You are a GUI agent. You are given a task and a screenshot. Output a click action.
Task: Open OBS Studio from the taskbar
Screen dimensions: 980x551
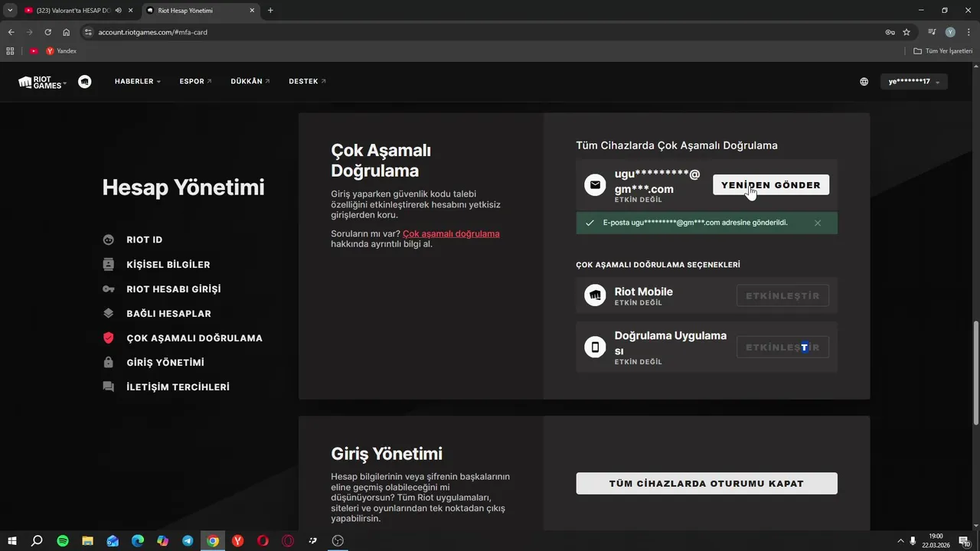(338, 541)
